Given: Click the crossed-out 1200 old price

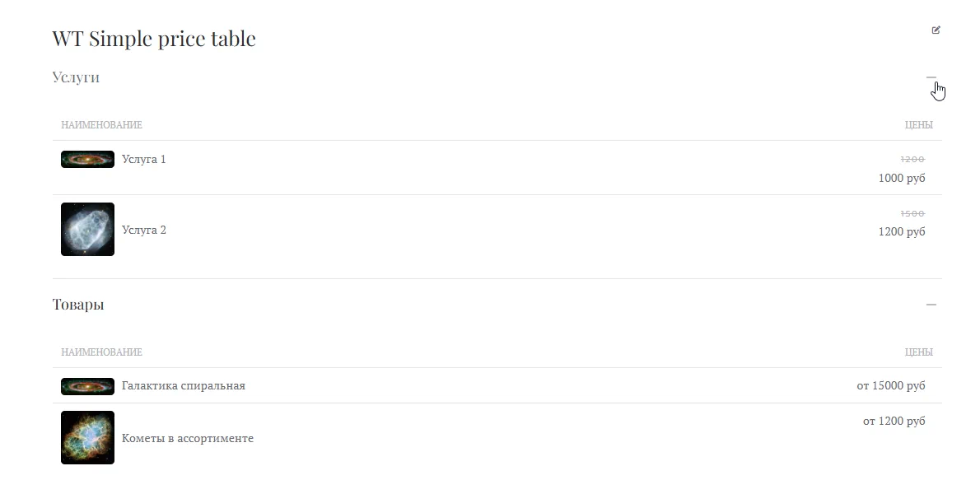Looking at the screenshot, I should click(912, 159).
